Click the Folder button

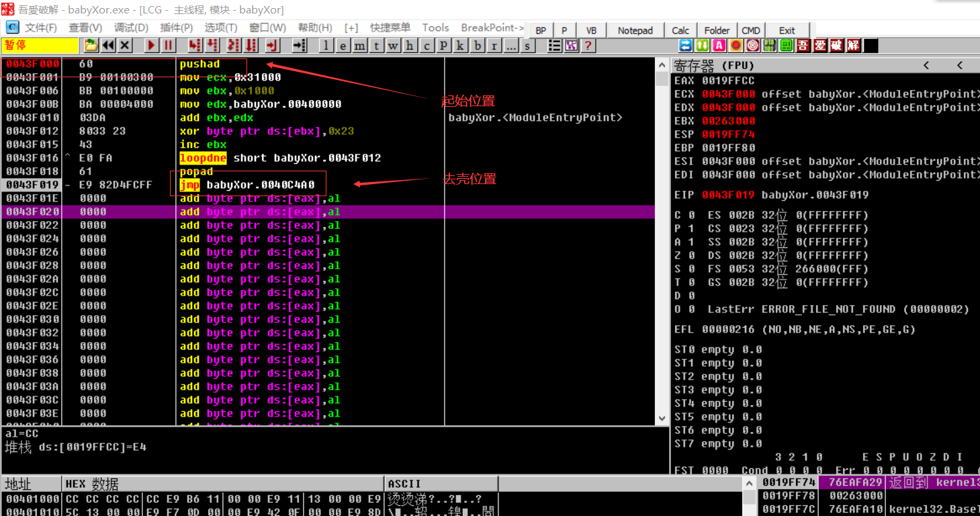tap(717, 30)
